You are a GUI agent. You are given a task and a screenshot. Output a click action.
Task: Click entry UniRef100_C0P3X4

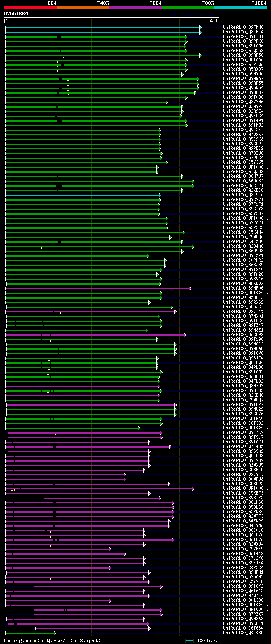click(x=243, y=567)
